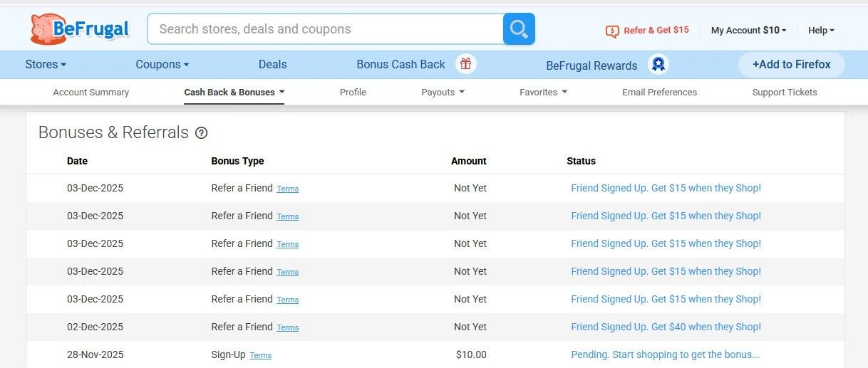Viewport: 868px width, 368px height.
Task: Click the 02-Dec-2025 date cell
Action: coord(95,327)
